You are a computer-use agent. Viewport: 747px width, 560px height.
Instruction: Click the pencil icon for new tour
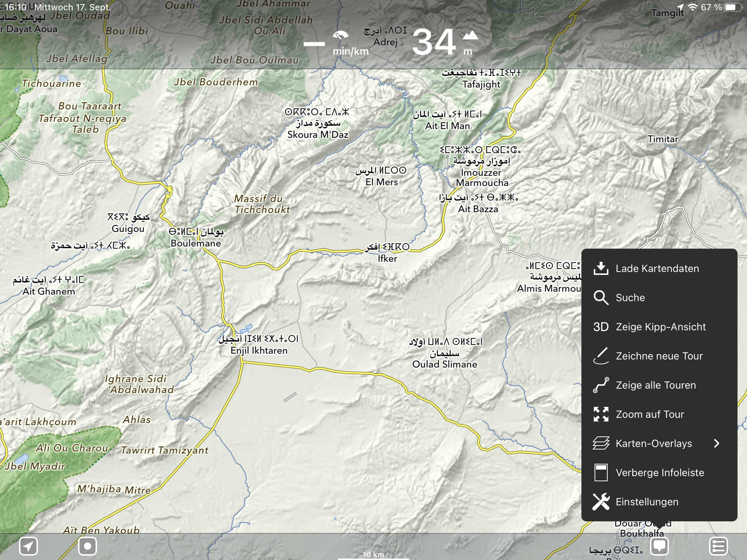601,356
